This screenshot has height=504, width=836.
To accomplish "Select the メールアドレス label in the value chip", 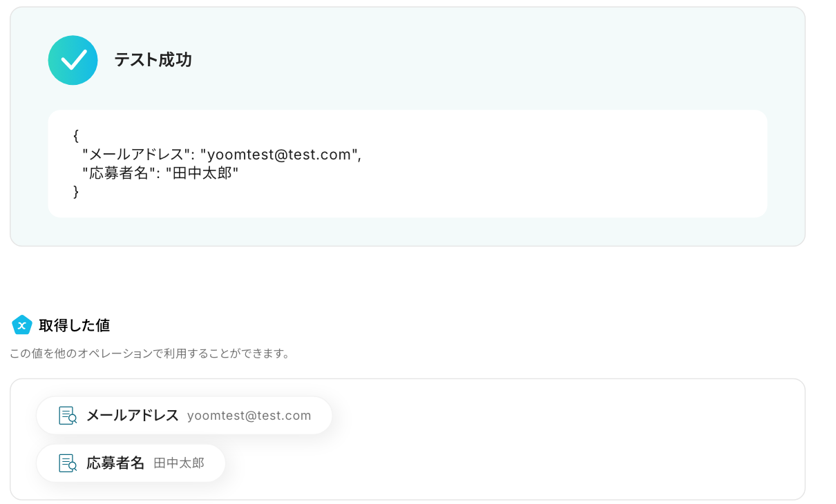I will pos(132,416).
